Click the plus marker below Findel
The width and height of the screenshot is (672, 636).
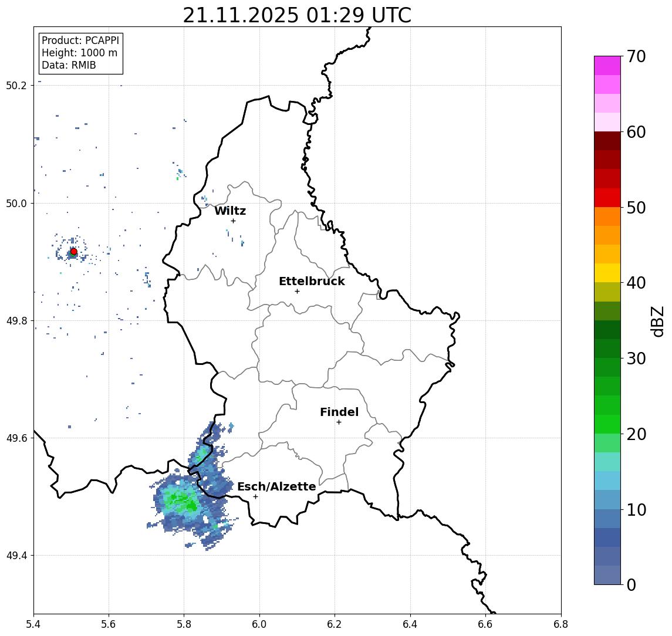(339, 422)
